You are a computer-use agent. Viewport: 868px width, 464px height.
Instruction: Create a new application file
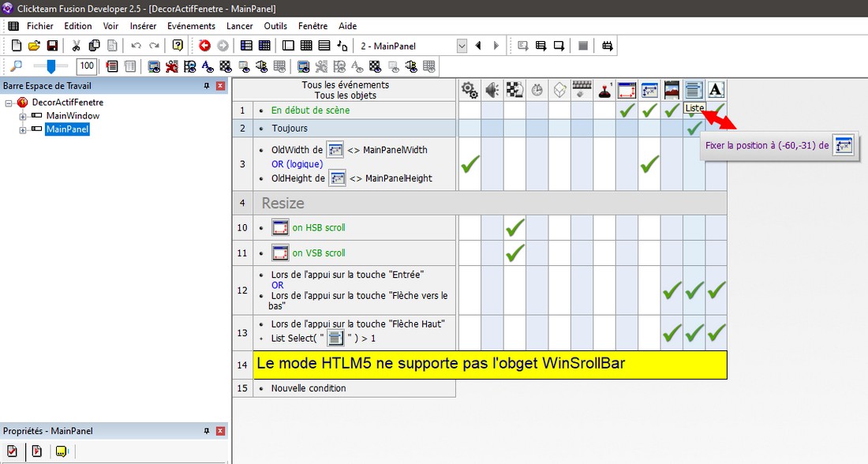click(17, 46)
